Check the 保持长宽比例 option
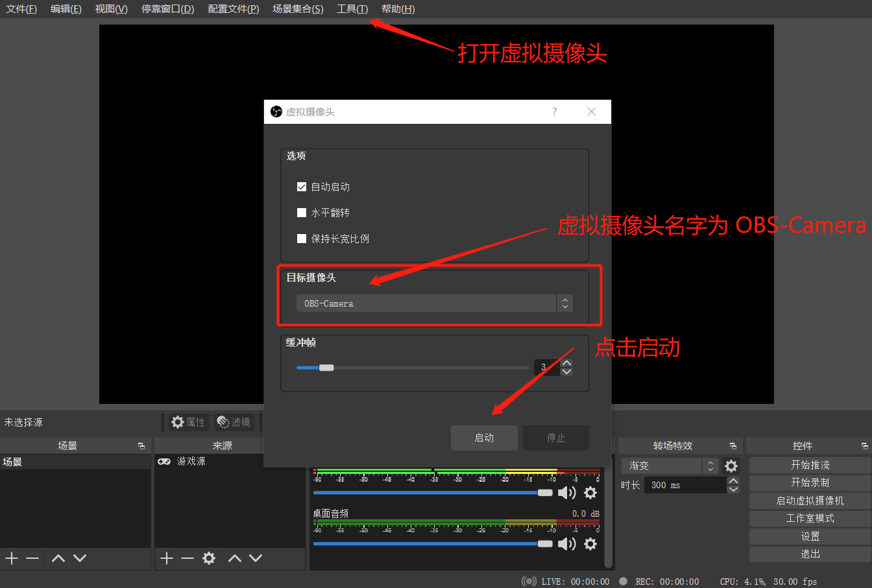The height and width of the screenshot is (588, 872). pos(302,239)
